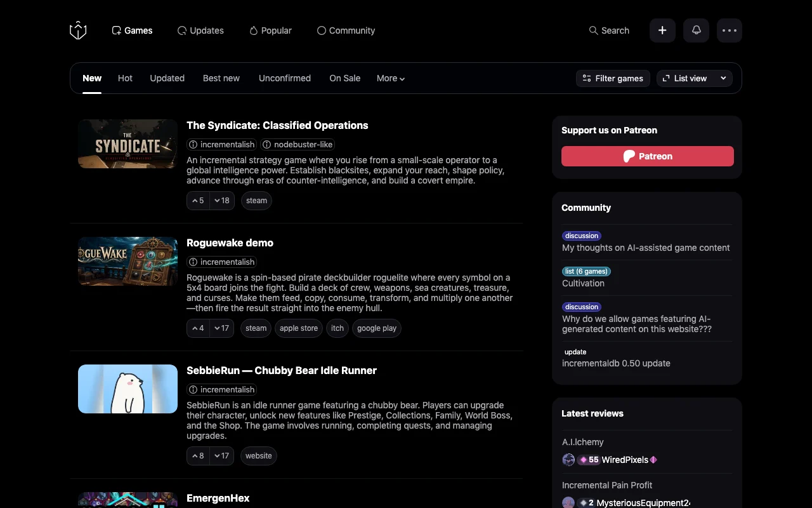Image resolution: width=812 pixels, height=508 pixels.
Task: Open Roguewake demo thumbnail
Action: click(x=128, y=261)
